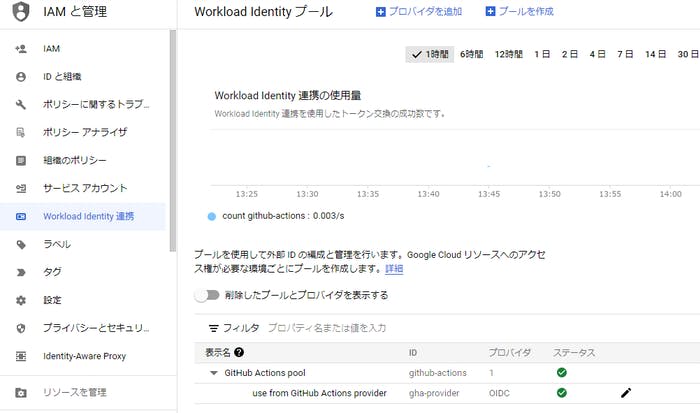Click the Identity-Aware Proxy icon

[x=21, y=356]
